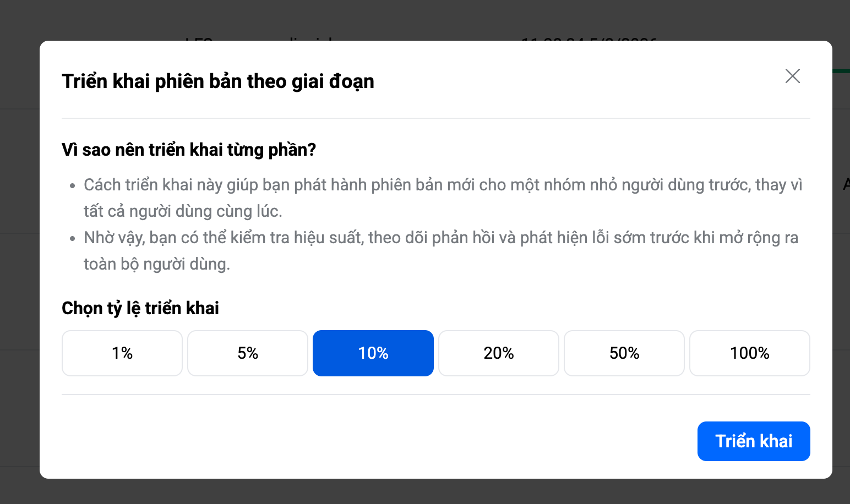850x504 pixels.
Task: Click the bullet dot before "Nhờ vậy"
Action: (72, 239)
